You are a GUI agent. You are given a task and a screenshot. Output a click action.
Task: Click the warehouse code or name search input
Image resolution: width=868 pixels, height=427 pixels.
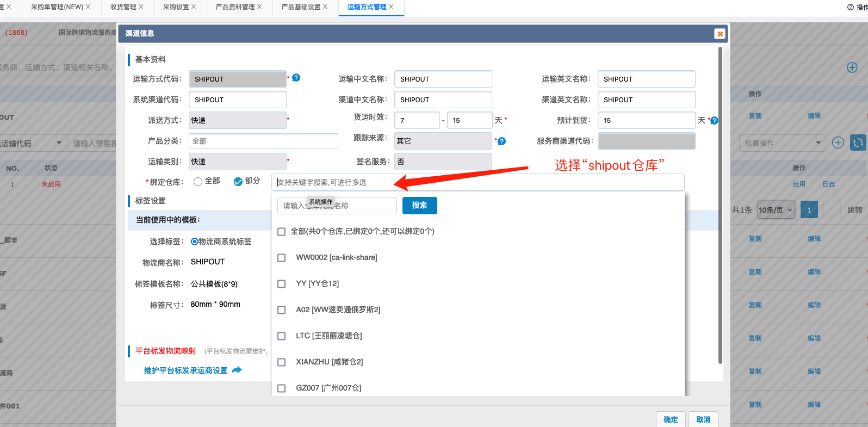point(337,206)
